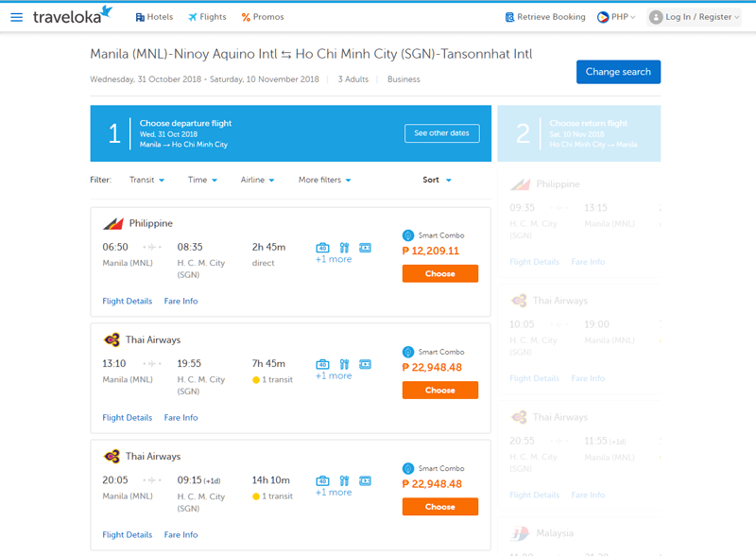
Task: Open the Hotels menu item
Action: click(x=154, y=17)
